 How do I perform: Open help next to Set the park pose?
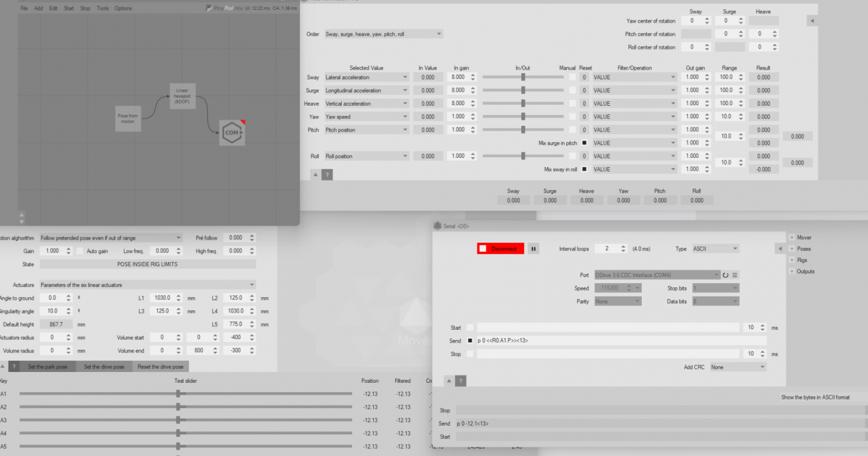(x=14, y=367)
